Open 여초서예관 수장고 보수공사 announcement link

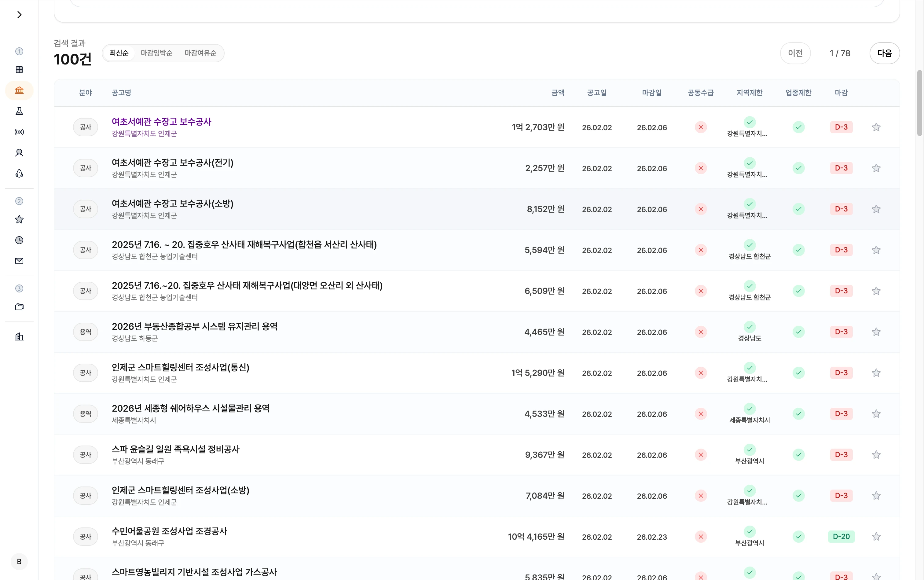(161, 122)
